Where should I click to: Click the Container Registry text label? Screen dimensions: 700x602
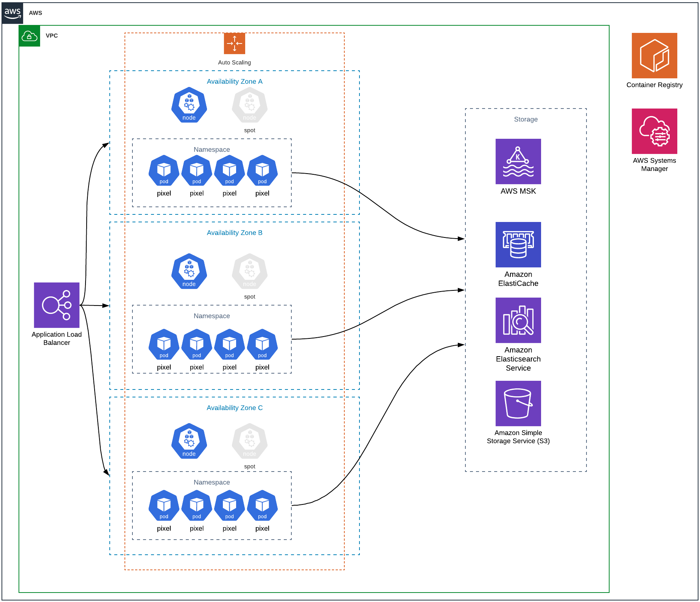(655, 85)
